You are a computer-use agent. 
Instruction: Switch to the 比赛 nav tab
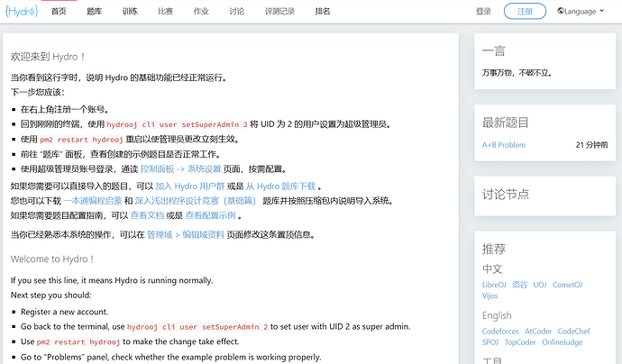[x=166, y=12]
